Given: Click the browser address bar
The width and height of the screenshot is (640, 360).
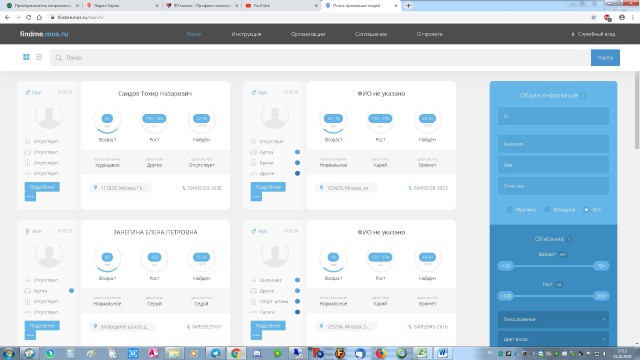Looking at the screenshot, I should pos(318,17).
